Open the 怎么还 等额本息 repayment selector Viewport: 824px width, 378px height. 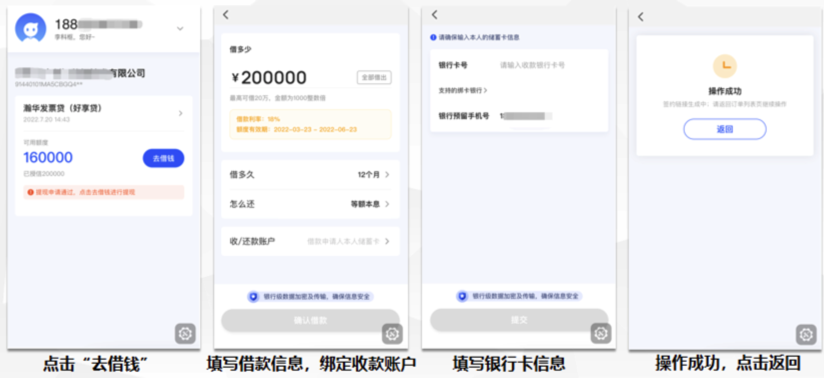310,204
